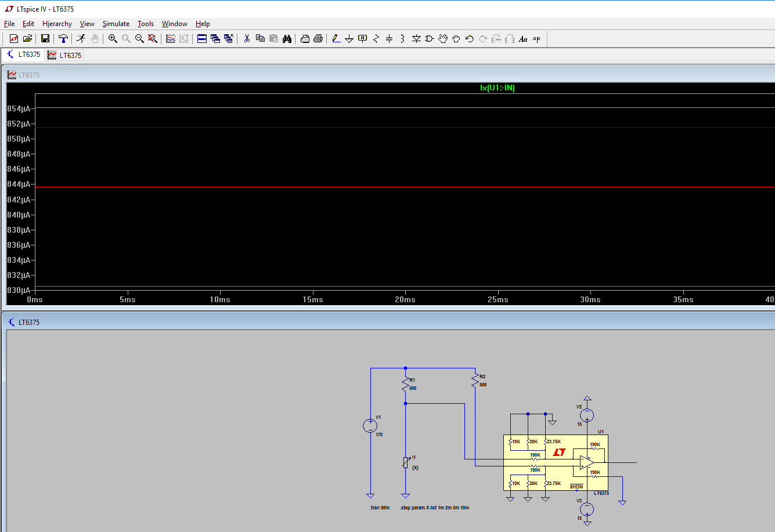This screenshot has width=775, height=532.
Task: Click the SHDN pin label on U1
Action: (576, 487)
